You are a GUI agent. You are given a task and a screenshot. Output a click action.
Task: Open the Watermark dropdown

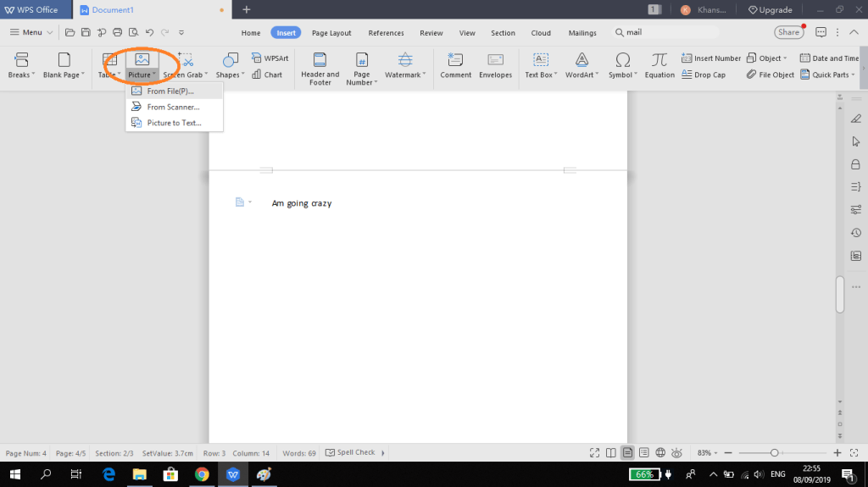click(x=405, y=75)
